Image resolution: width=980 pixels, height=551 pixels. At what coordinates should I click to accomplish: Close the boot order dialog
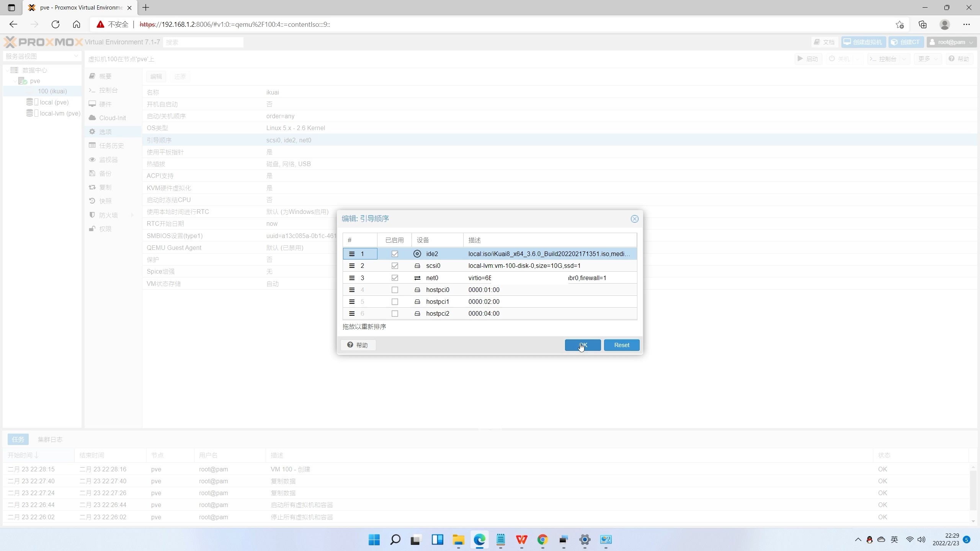click(x=634, y=219)
